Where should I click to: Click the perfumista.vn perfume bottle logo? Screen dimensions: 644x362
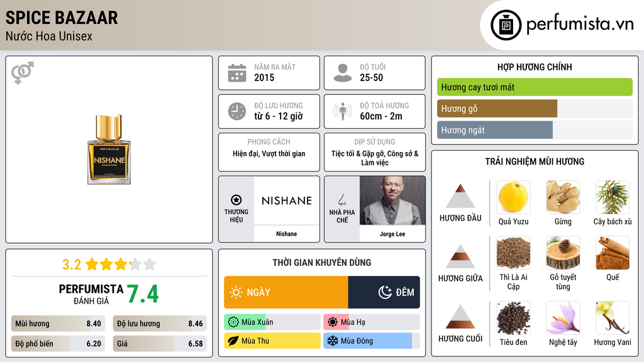click(x=506, y=25)
